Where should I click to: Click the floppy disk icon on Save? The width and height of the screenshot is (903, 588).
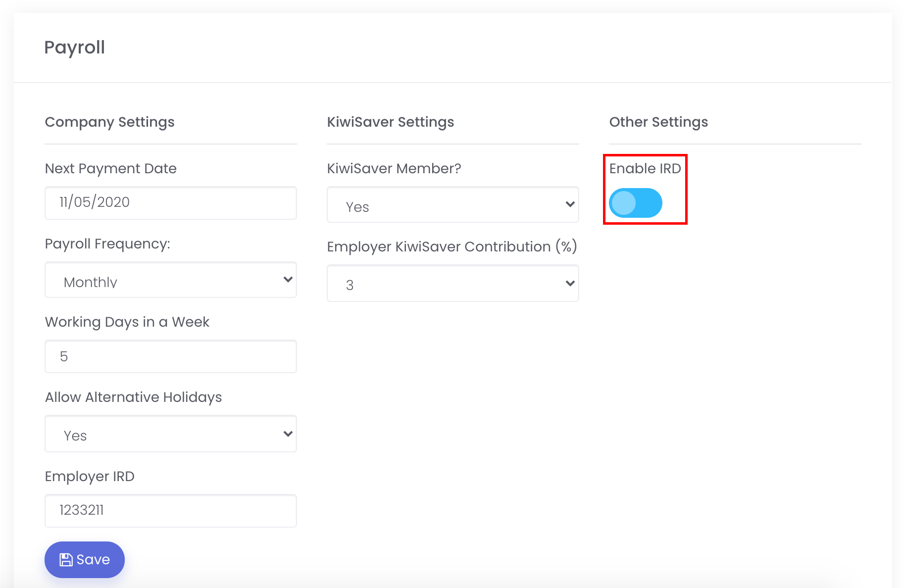coord(66,560)
